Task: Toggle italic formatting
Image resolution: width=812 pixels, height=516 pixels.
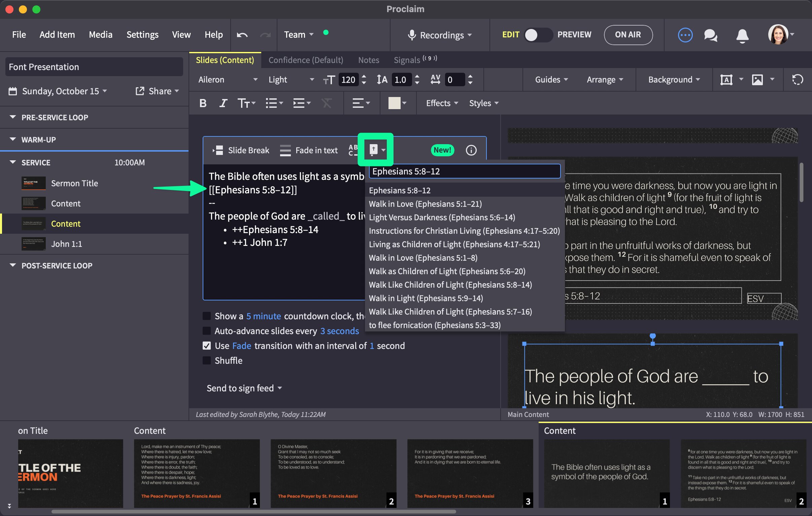Action: pos(223,103)
